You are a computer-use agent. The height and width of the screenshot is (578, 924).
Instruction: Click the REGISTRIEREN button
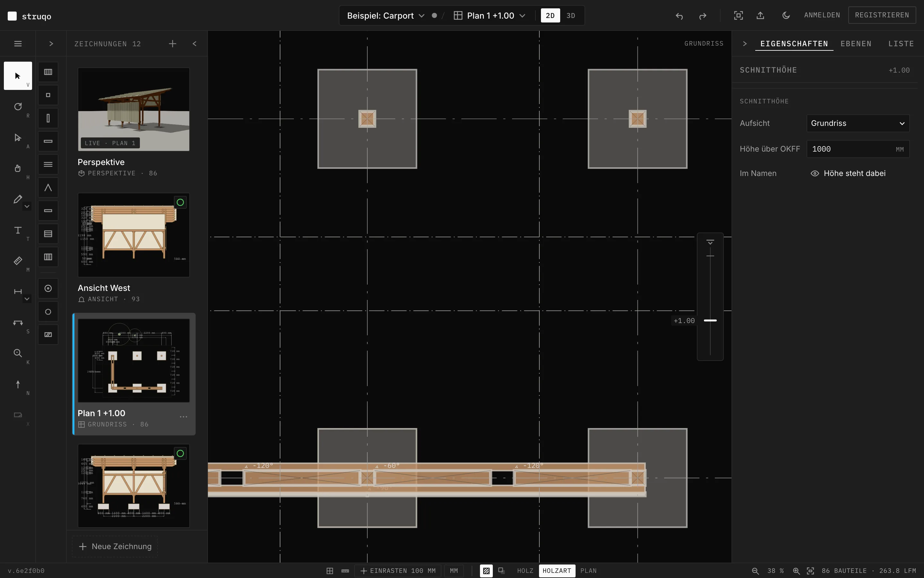click(x=882, y=15)
